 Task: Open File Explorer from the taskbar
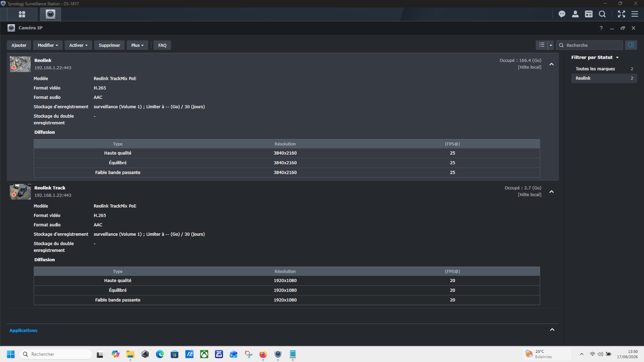130,354
